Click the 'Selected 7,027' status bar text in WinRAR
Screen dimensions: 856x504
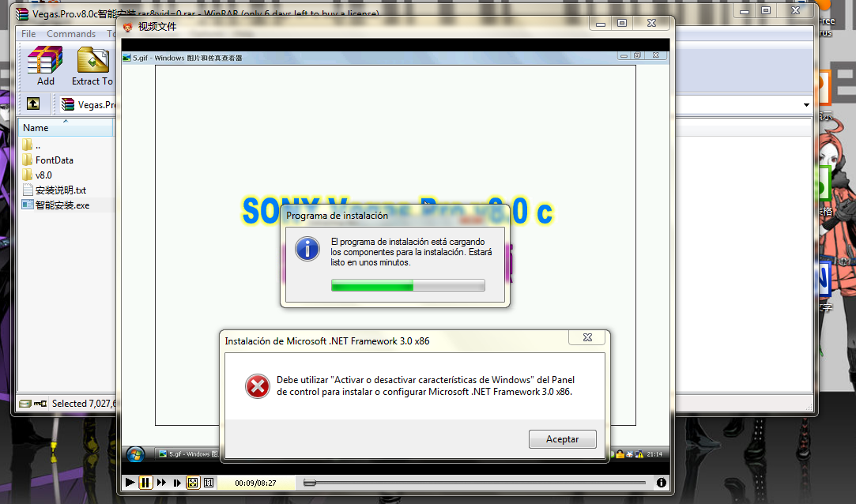point(84,404)
